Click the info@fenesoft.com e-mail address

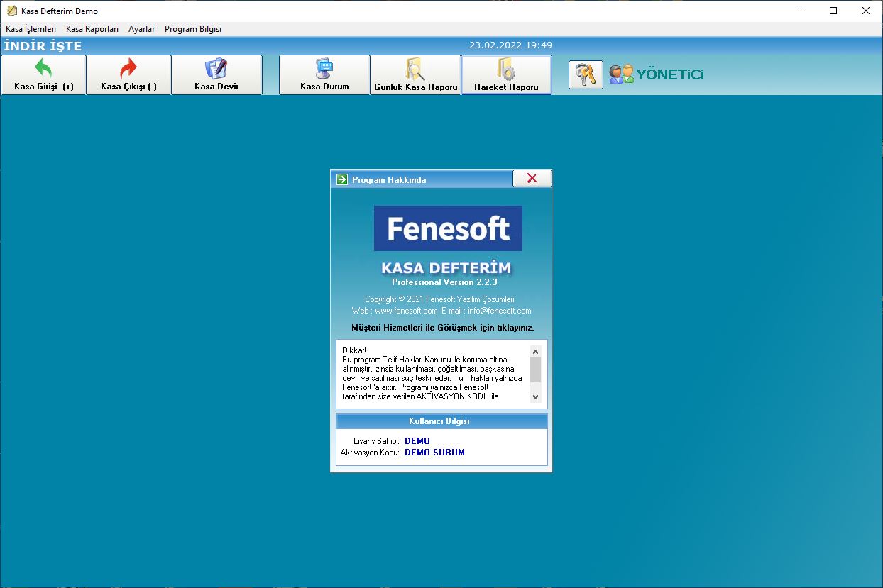point(500,311)
